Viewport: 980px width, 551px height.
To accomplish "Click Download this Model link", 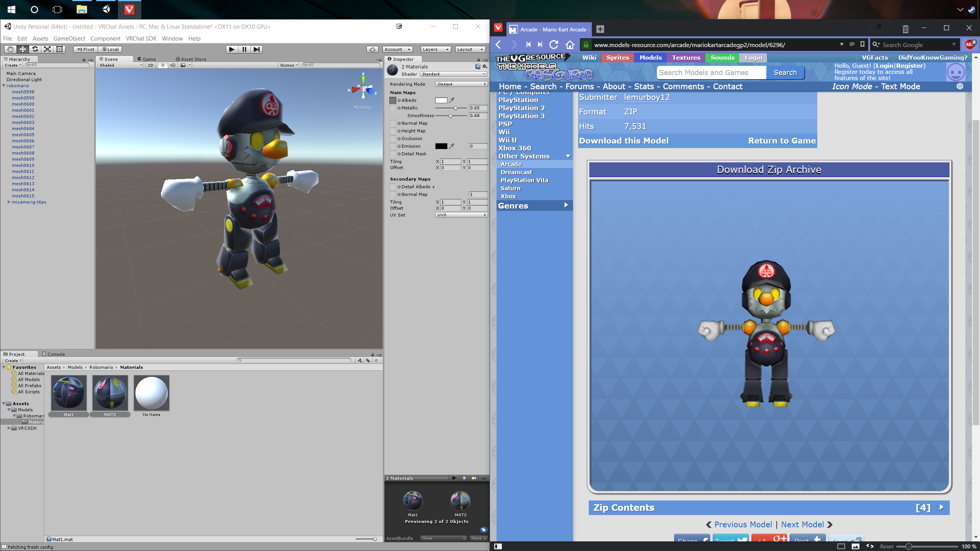I will click(x=624, y=140).
